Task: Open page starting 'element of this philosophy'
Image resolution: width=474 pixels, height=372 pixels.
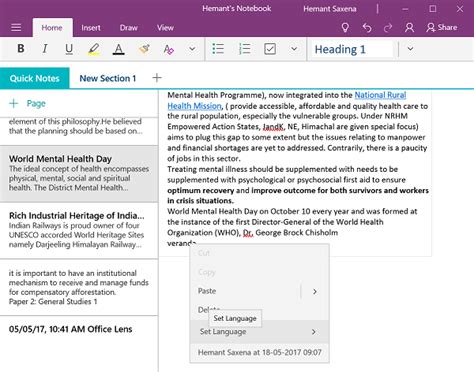Action: pos(79,131)
